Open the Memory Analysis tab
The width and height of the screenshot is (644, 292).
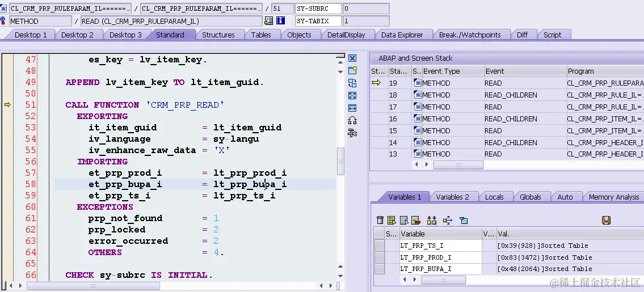pyautogui.click(x=613, y=197)
